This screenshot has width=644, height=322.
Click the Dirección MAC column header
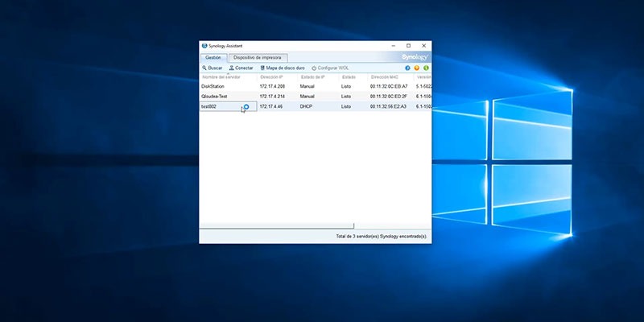click(390, 76)
